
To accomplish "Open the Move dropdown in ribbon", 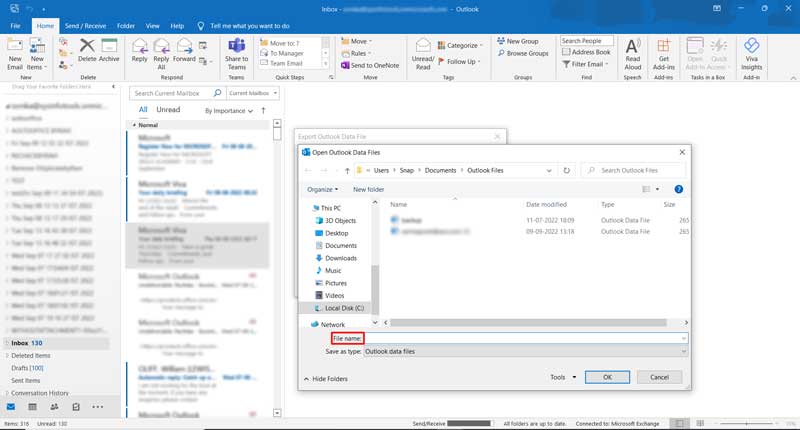I will click(x=356, y=41).
